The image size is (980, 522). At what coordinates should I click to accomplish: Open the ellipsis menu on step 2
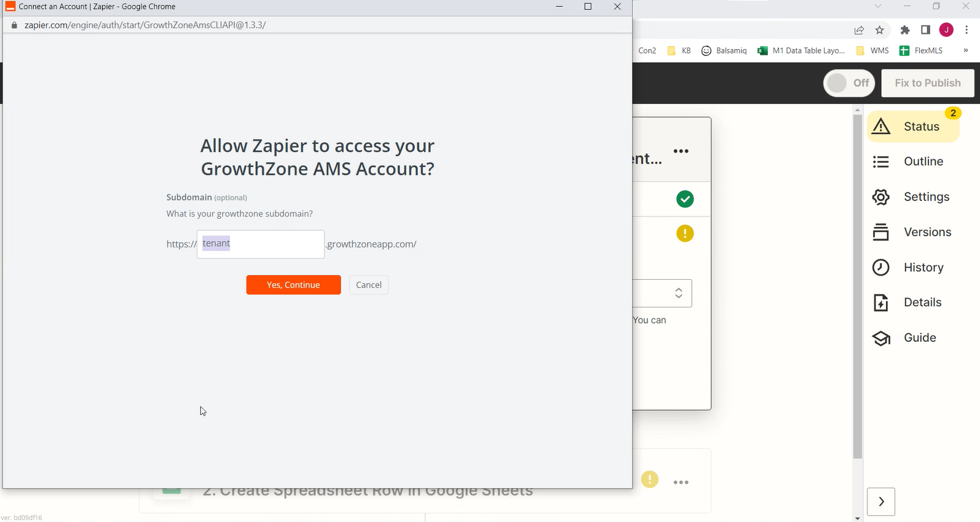point(681,482)
